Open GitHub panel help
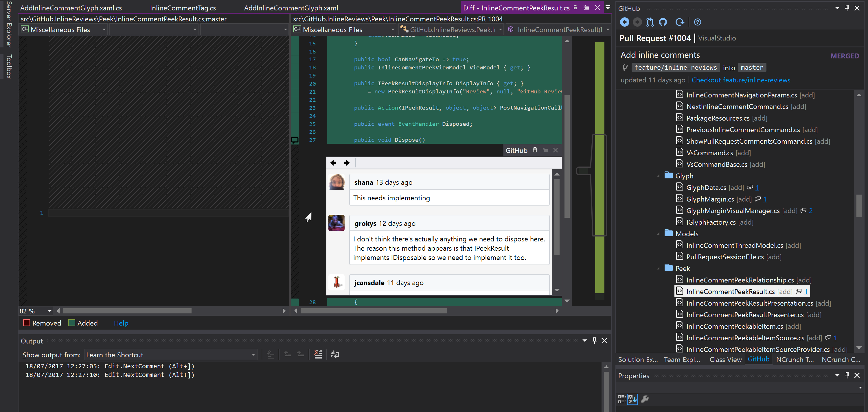 pyautogui.click(x=698, y=22)
